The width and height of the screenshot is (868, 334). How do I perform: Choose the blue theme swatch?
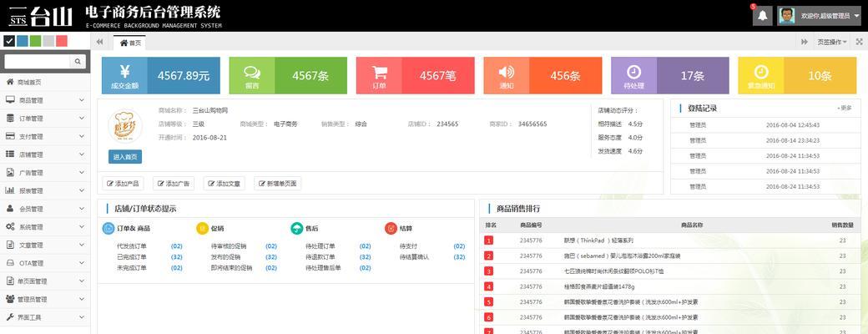pos(23,41)
